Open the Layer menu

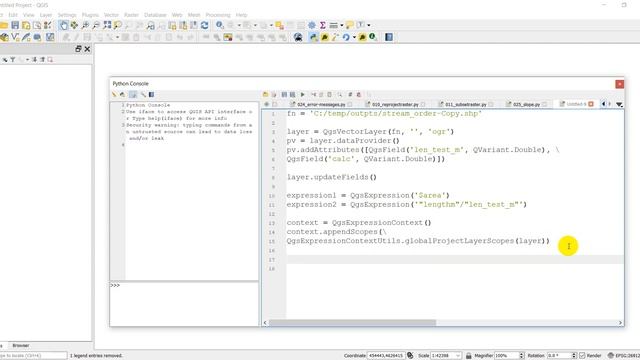[46, 15]
